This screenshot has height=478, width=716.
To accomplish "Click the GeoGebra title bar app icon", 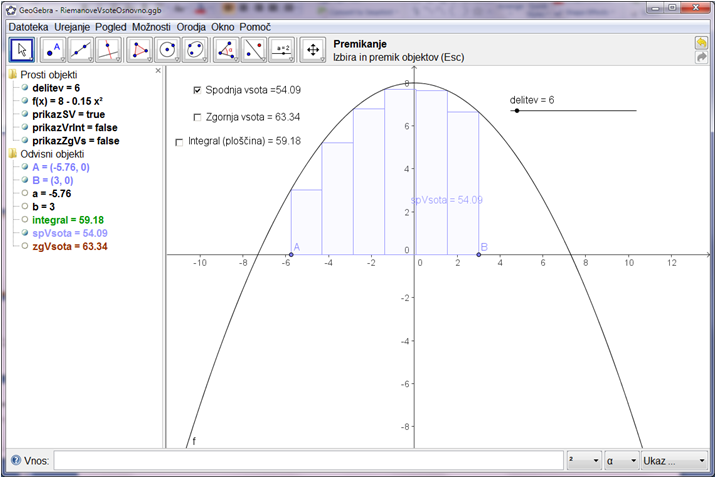I will (x=11, y=10).
